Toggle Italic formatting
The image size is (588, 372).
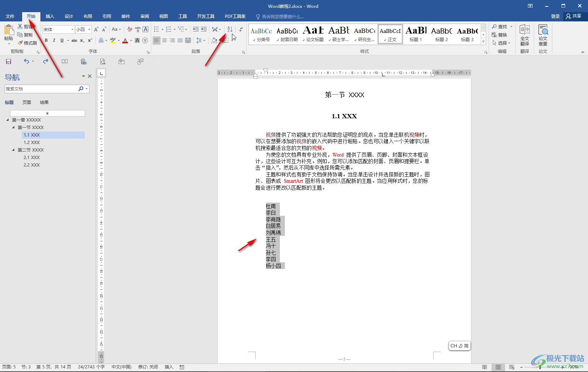click(54, 40)
